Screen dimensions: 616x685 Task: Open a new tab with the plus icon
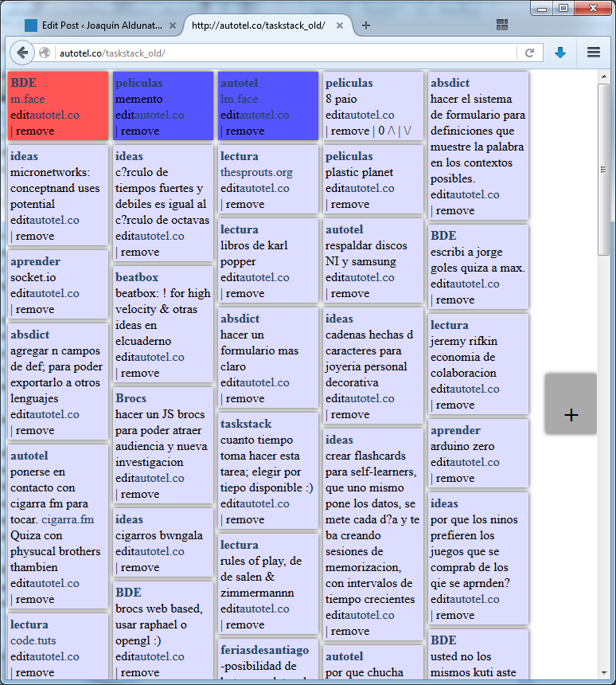[366, 25]
